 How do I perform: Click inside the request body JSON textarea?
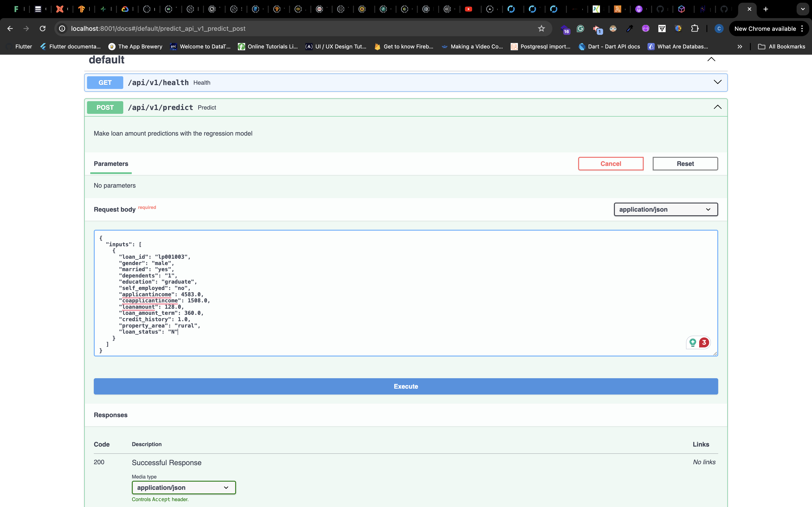click(403, 292)
